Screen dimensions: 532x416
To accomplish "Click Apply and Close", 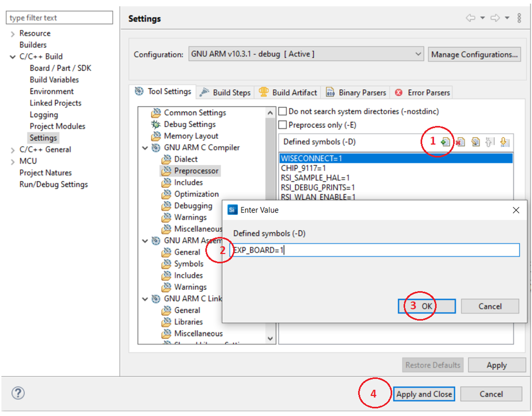I will [x=424, y=394].
